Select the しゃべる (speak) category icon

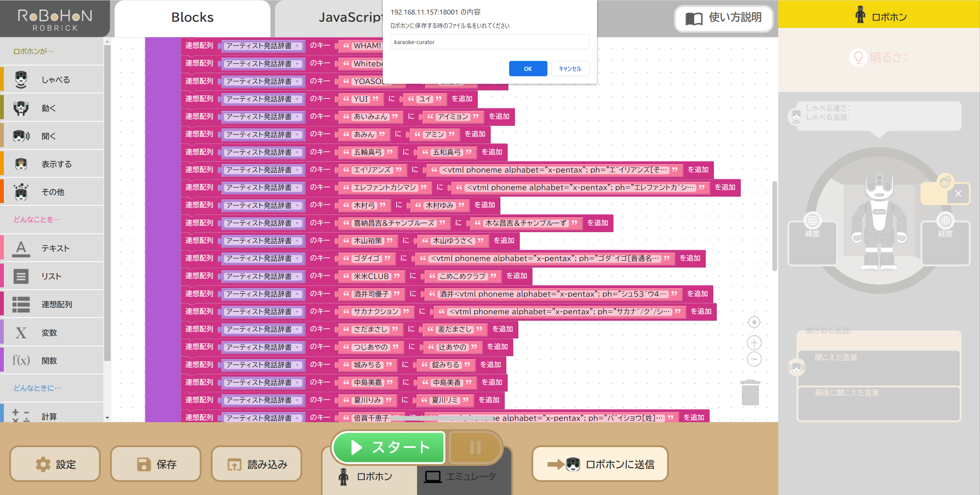(x=21, y=79)
